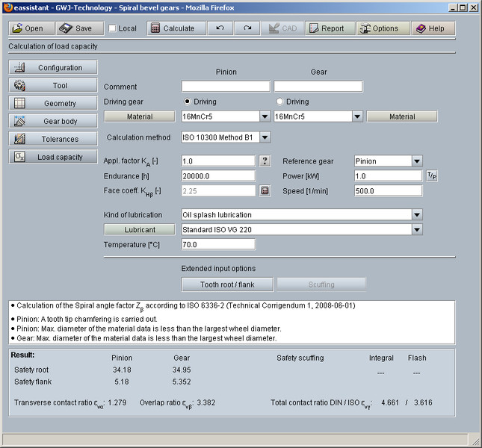Expand the Calculation method dropdown
Image resolution: width=482 pixels, height=448 pixels.
coord(265,137)
